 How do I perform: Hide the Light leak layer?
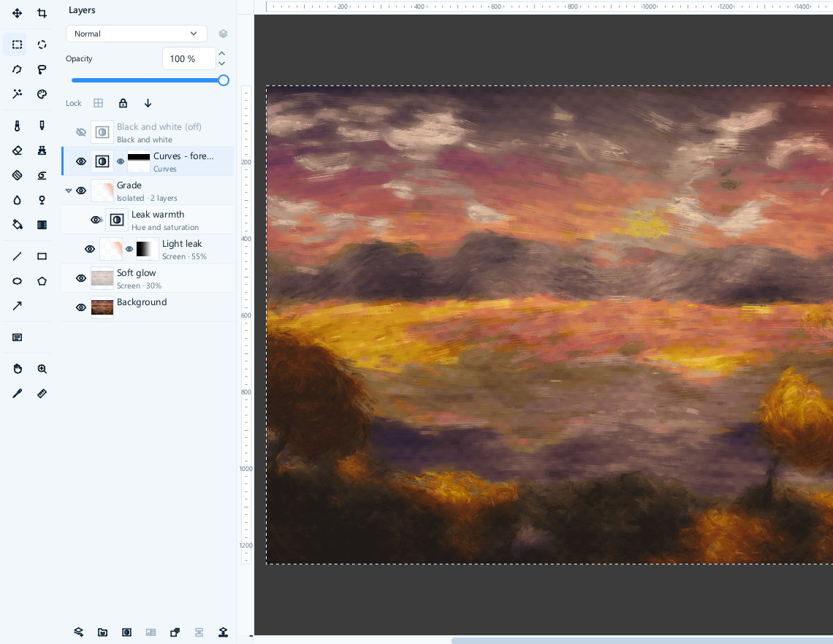(90, 249)
